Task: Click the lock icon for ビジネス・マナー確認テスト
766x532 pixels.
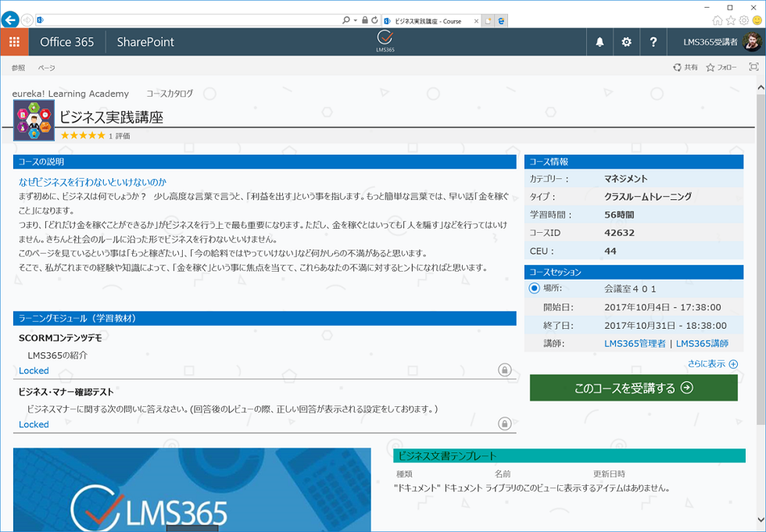Action: pos(505,423)
